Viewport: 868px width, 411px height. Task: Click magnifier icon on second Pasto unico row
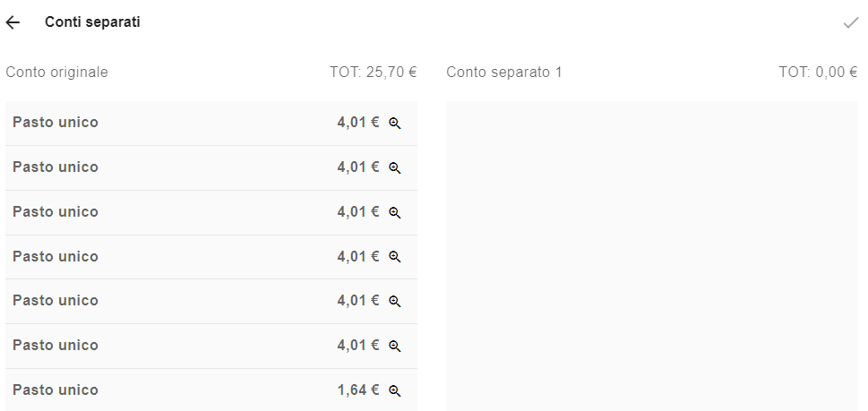pyautogui.click(x=394, y=168)
